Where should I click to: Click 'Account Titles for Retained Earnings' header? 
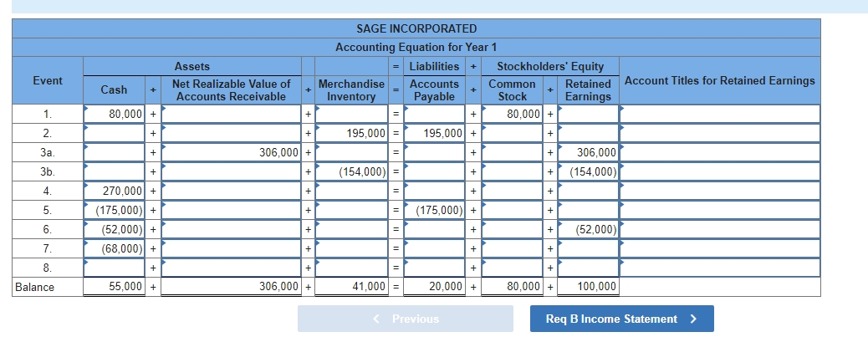[720, 80]
